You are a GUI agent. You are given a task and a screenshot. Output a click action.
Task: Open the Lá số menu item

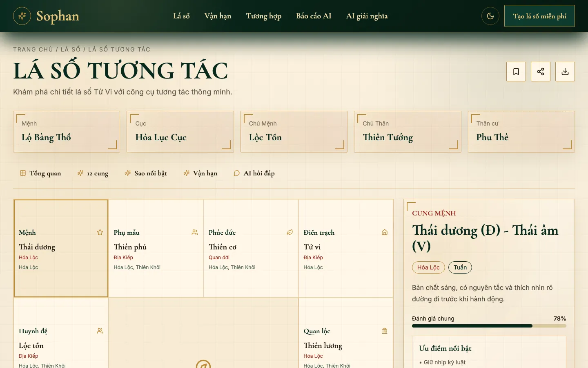pos(181,16)
